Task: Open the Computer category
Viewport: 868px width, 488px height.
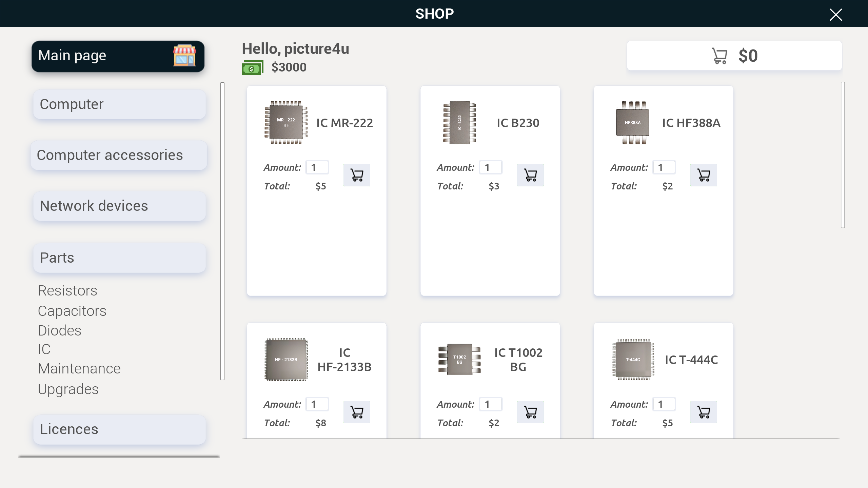Action: coord(119,104)
